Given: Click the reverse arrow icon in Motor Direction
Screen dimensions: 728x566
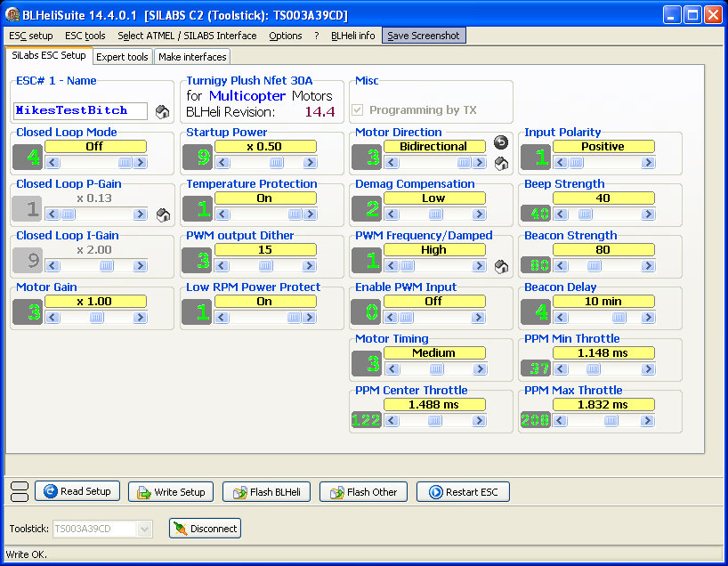Looking at the screenshot, I should [x=501, y=142].
